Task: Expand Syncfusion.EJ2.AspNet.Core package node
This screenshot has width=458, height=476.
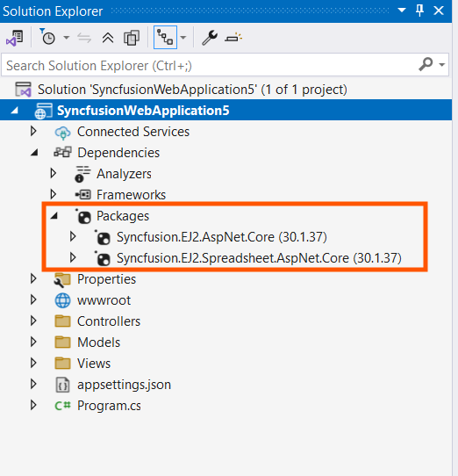Action: coord(73,236)
